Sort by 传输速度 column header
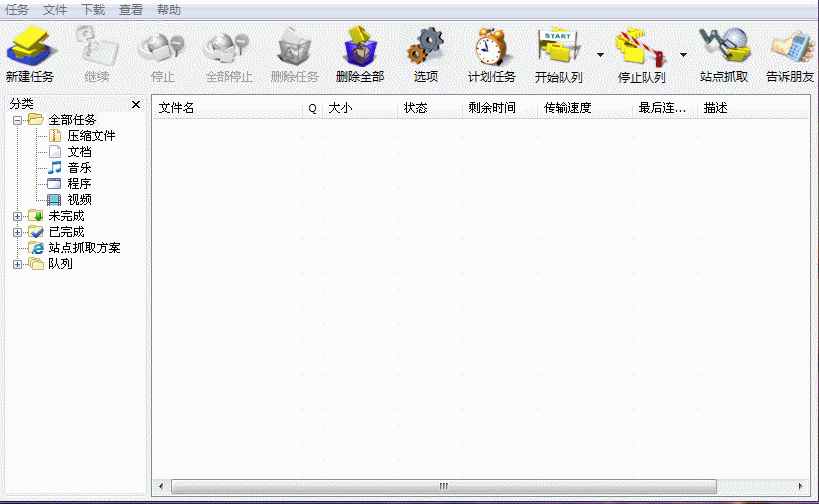 585,108
